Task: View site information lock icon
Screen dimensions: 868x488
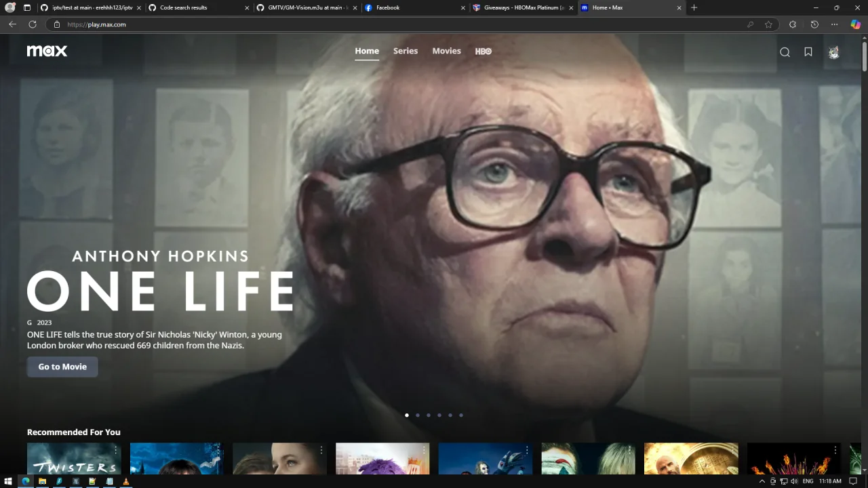Action: 58,24
